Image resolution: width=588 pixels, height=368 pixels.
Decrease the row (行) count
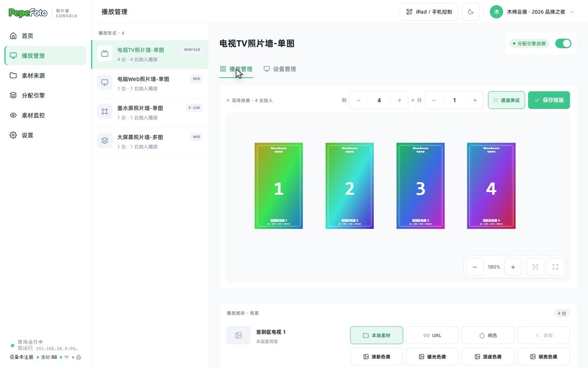click(x=434, y=101)
